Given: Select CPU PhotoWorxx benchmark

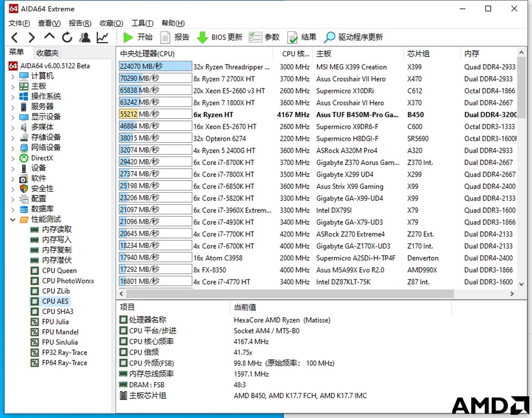Looking at the screenshot, I should pos(68,281).
